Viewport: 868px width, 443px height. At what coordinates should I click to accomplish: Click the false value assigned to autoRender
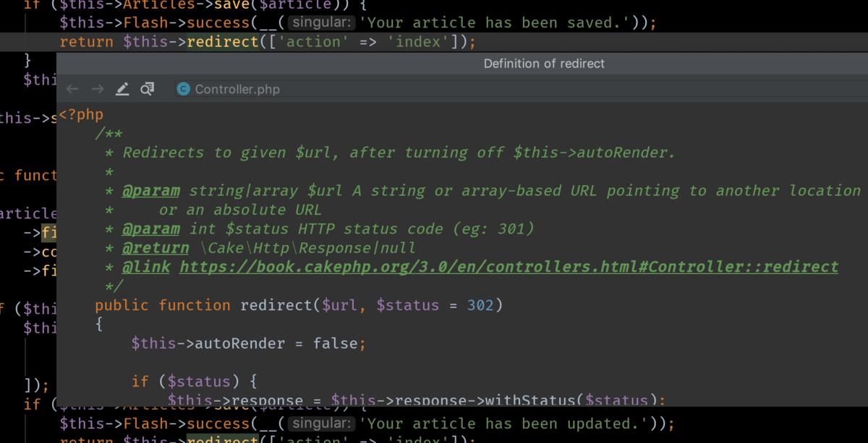[335, 343]
